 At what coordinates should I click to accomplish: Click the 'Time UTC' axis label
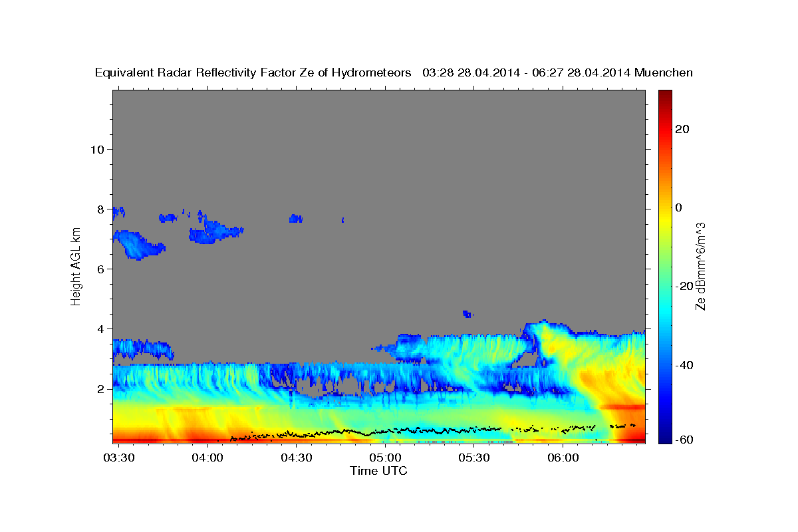pyautogui.click(x=378, y=471)
